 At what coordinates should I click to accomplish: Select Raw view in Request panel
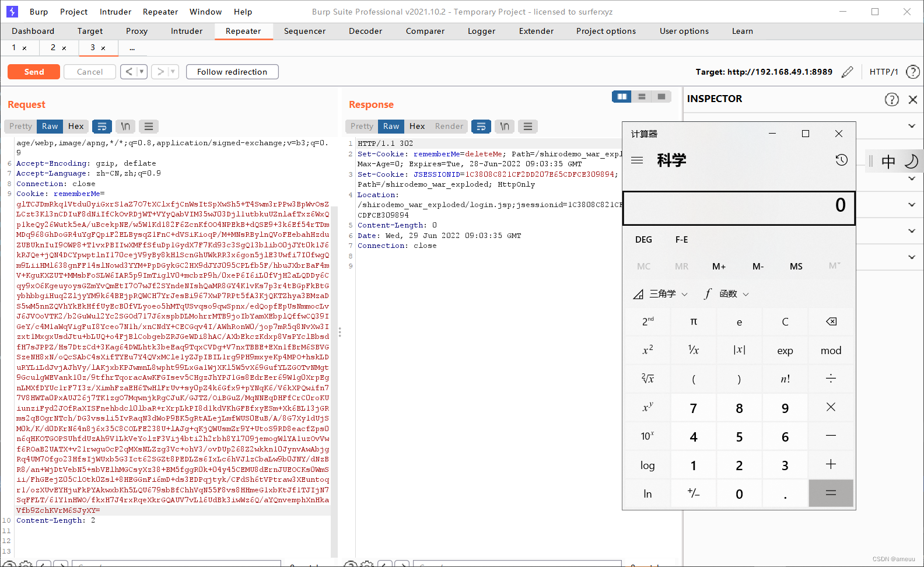[x=50, y=126]
